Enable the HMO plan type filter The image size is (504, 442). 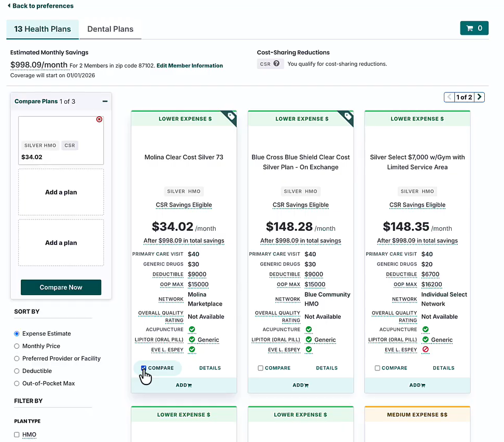17,435
